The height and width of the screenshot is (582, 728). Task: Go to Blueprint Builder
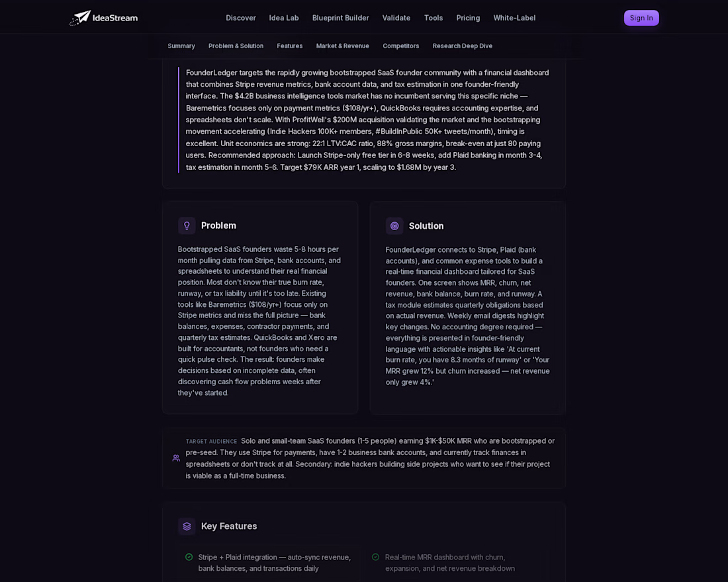[340, 18]
